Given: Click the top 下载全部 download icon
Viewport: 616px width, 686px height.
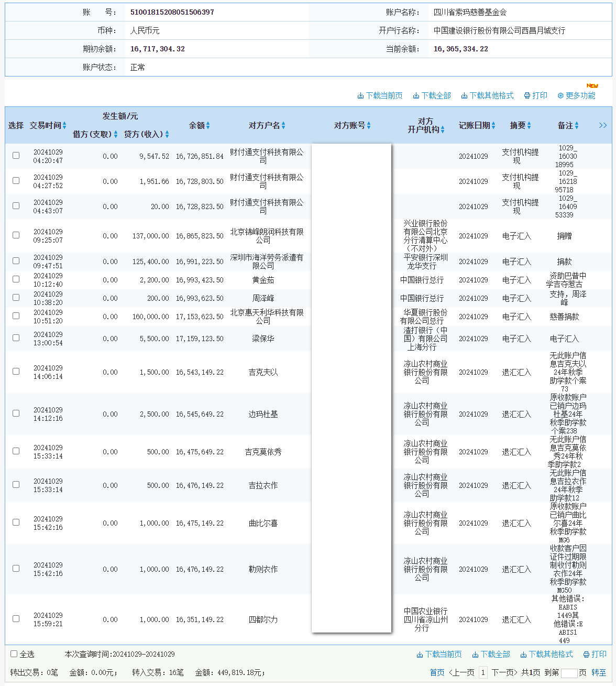Looking at the screenshot, I should point(416,96).
